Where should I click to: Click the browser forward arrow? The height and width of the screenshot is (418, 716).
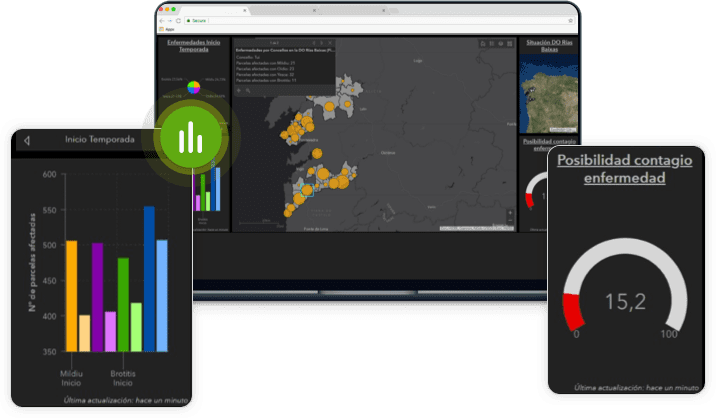[170, 21]
